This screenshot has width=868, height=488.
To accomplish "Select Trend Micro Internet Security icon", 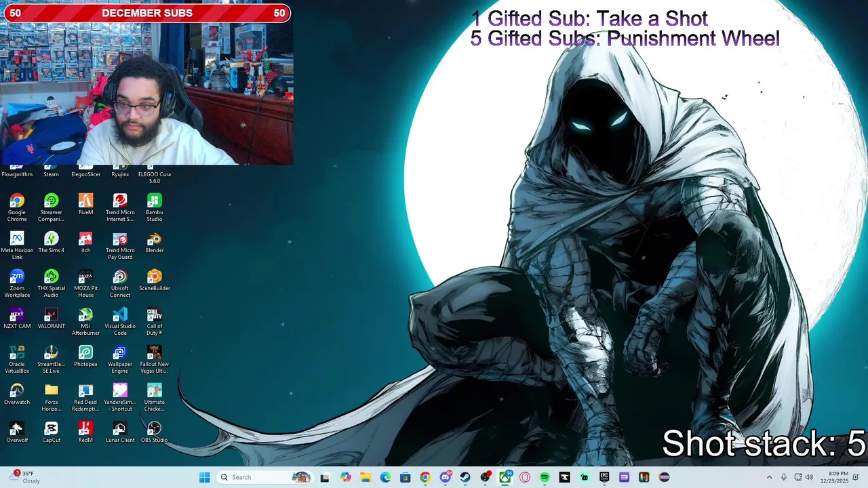I will click(x=120, y=207).
